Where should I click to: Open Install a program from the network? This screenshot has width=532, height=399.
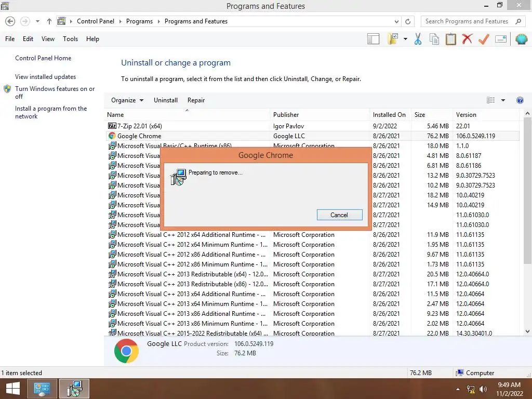pyautogui.click(x=51, y=112)
